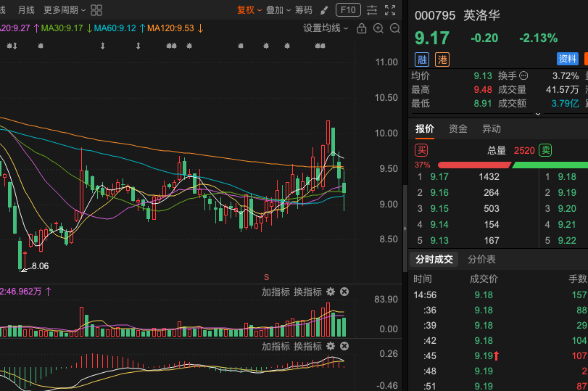Click 加指标 on the volume panel

point(276,292)
